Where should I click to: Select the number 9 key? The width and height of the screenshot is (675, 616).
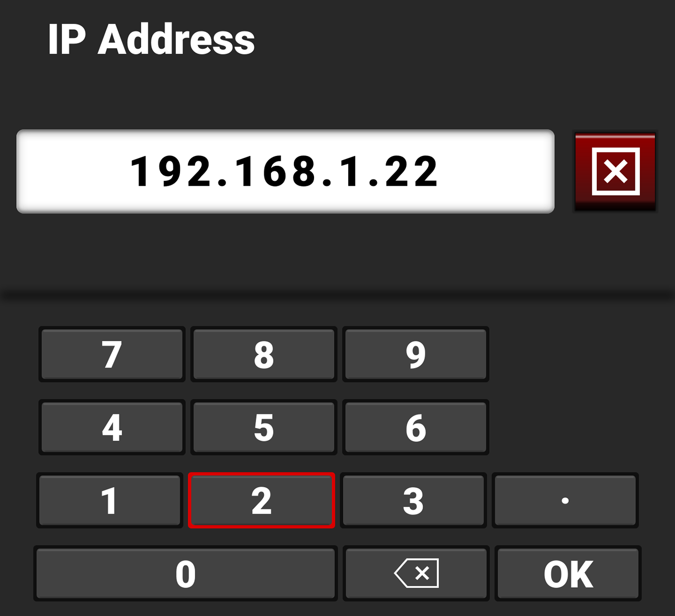415,354
